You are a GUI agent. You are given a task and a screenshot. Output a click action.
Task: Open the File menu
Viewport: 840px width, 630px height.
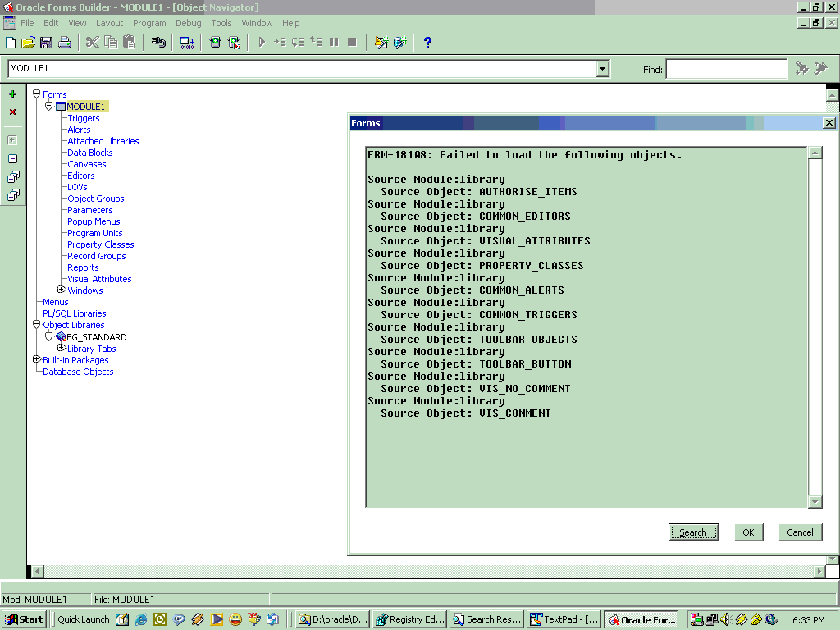click(x=27, y=23)
